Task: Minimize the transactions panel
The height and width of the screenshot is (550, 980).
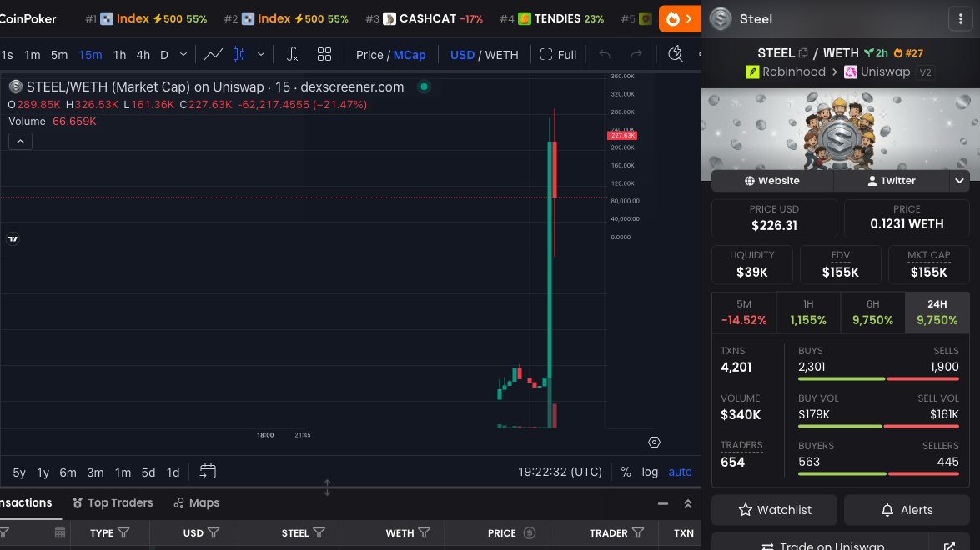Action: click(x=663, y=504)
